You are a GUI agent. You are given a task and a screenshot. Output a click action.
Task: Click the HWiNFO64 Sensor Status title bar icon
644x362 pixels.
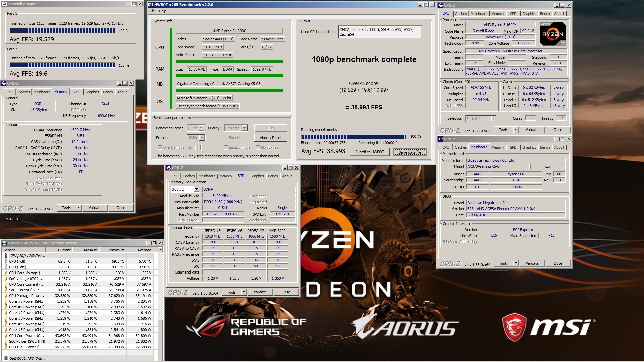[5, 243]
